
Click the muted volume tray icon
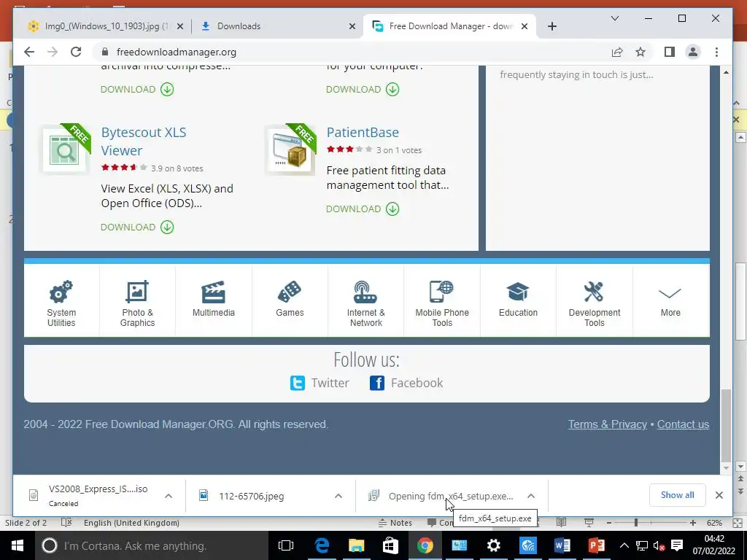[659, 545]
